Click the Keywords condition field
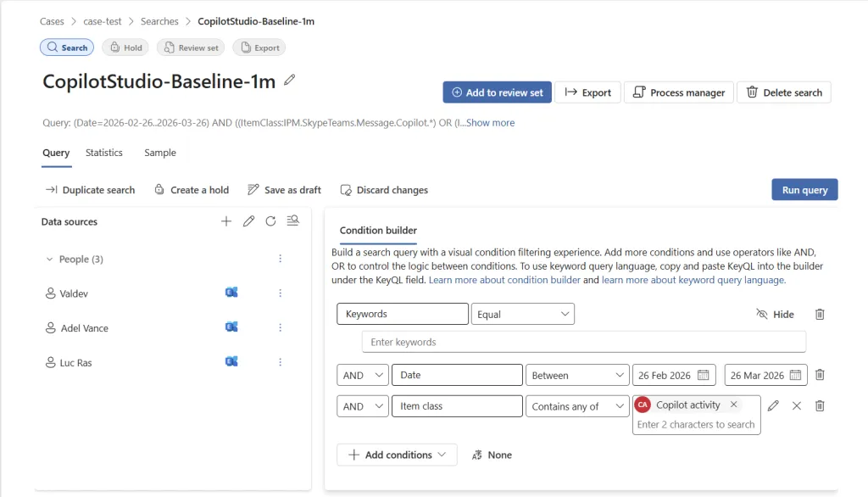The width and height of the screenshot is (868, 497). [x=403, y=314]
